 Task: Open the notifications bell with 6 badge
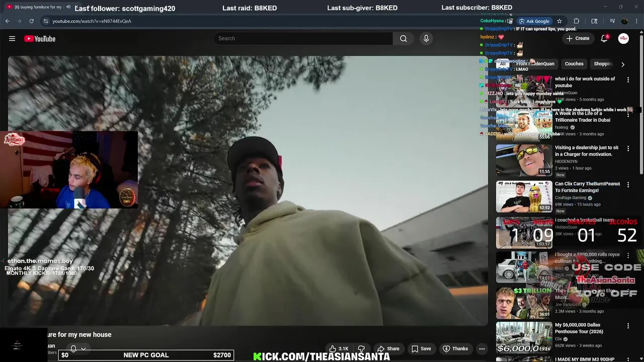click(604, 39)
